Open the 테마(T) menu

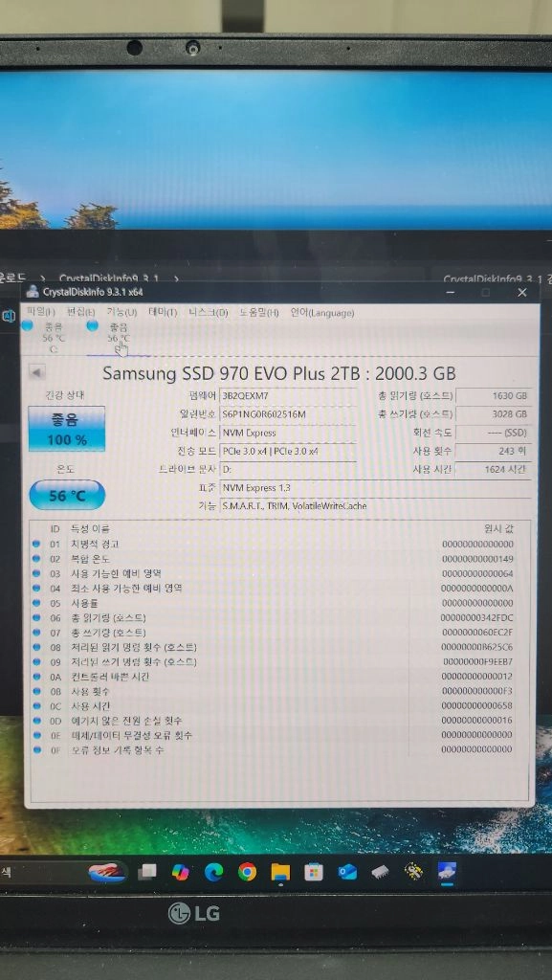tap(163, 312)
